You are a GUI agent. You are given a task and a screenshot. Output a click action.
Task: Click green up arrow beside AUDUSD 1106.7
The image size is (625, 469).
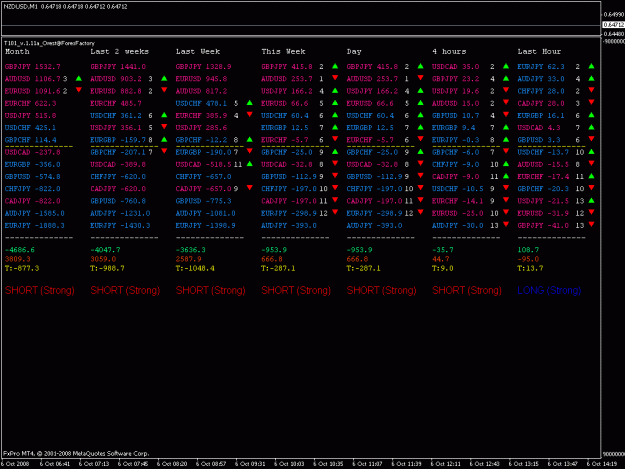point(79,78)
